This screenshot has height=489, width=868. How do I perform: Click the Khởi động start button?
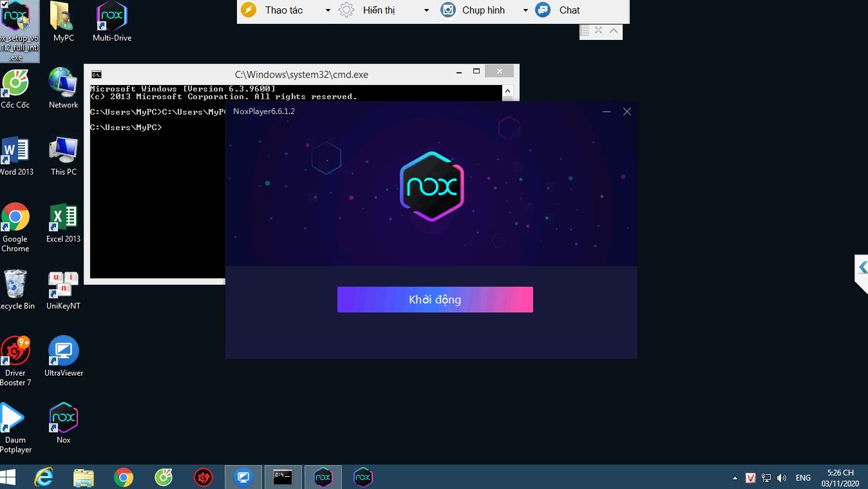435,300
